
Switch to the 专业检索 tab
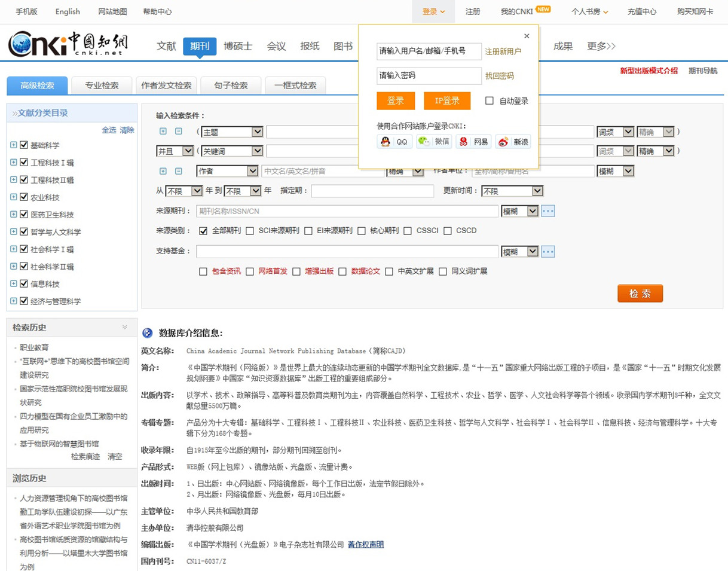[x=102, y=86]
